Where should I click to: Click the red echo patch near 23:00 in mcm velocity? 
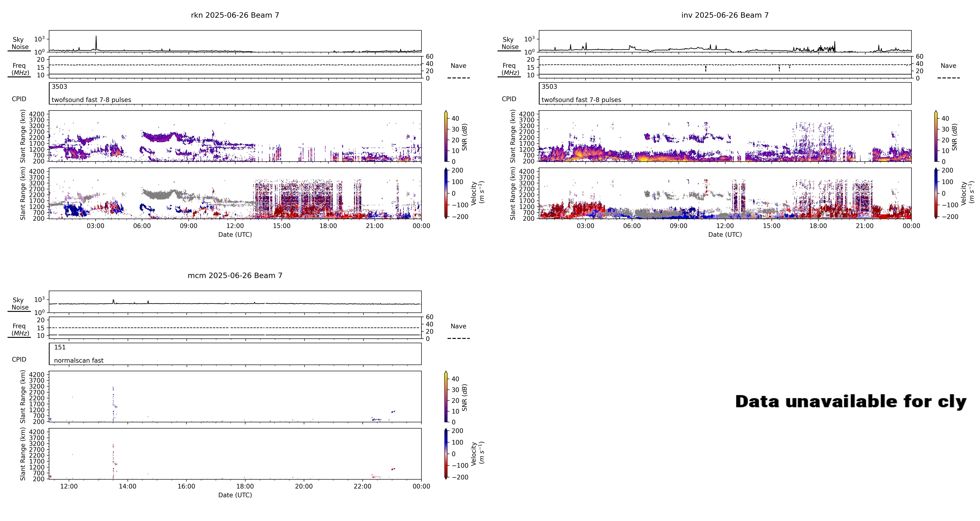coord(393,469)
